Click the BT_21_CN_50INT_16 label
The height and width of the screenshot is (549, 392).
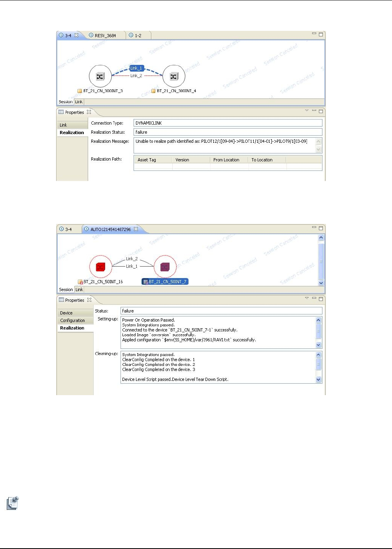click(x=103, y=282)
